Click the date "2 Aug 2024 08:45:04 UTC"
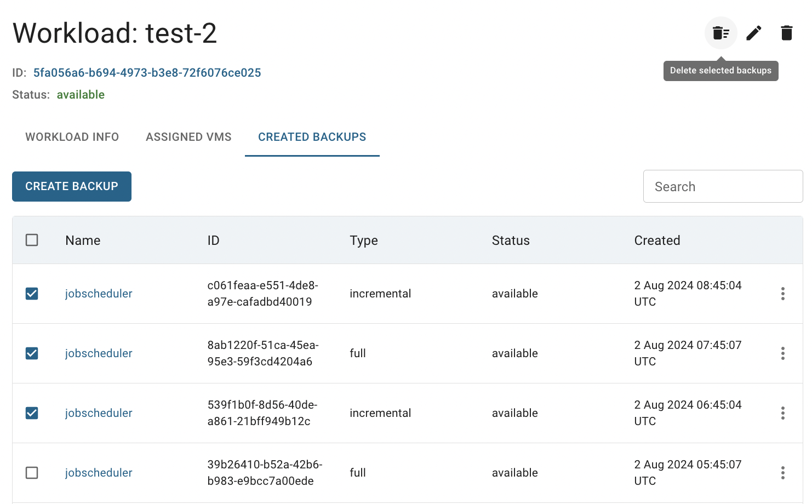 coord(688,294)
